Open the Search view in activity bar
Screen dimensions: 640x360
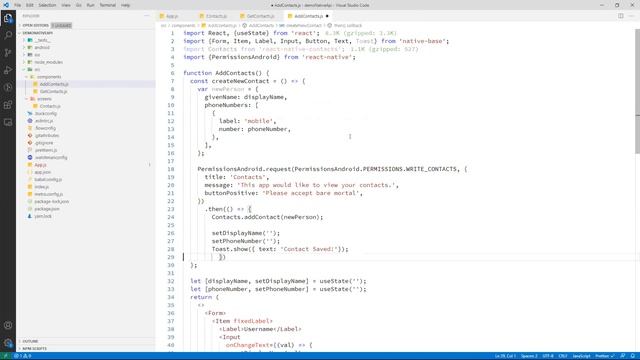coord(8,36)
